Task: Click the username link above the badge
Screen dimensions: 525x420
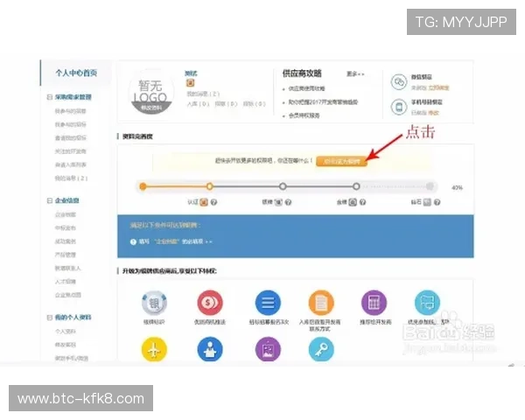Action: [x=191, y=73]
